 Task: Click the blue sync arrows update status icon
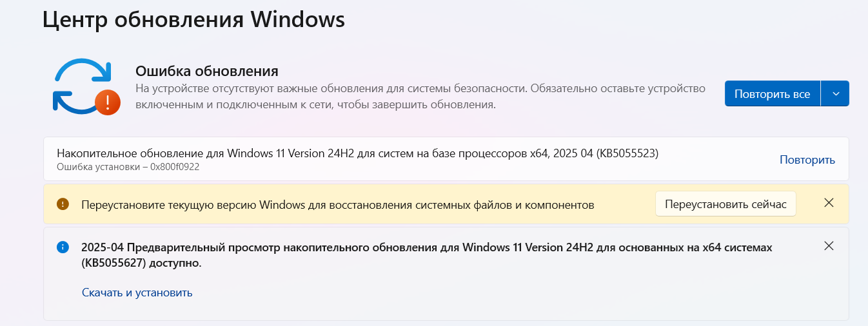[77, 84]
